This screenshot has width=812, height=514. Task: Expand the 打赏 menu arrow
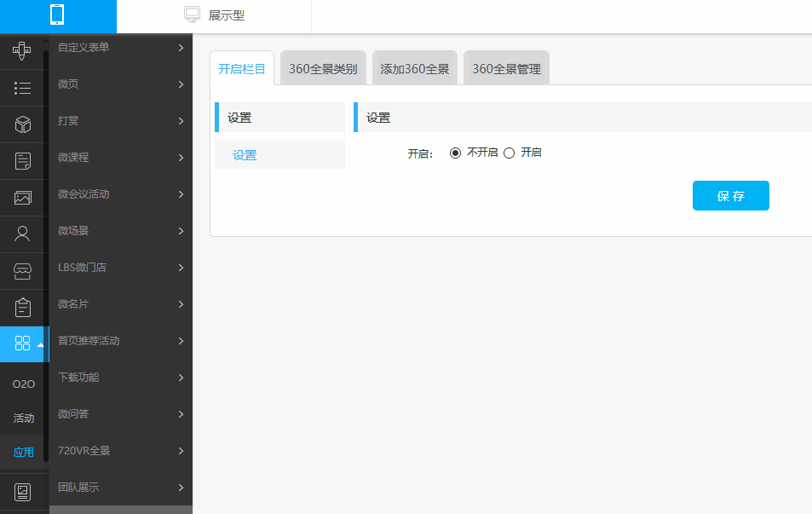pyautogui.click(x=181, y=121)
